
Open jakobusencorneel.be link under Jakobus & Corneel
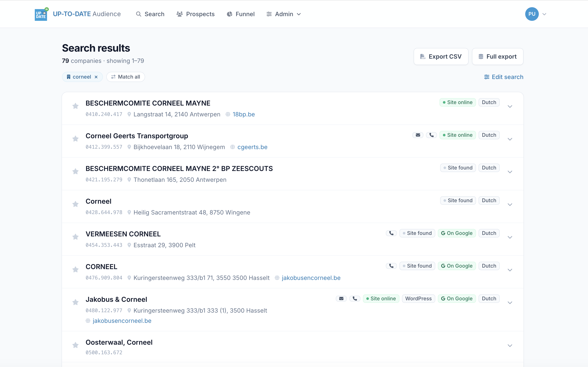coord(122,321)
